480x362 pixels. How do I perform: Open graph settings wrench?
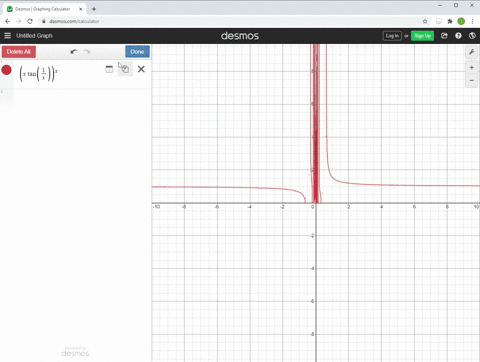coord(472,52)
